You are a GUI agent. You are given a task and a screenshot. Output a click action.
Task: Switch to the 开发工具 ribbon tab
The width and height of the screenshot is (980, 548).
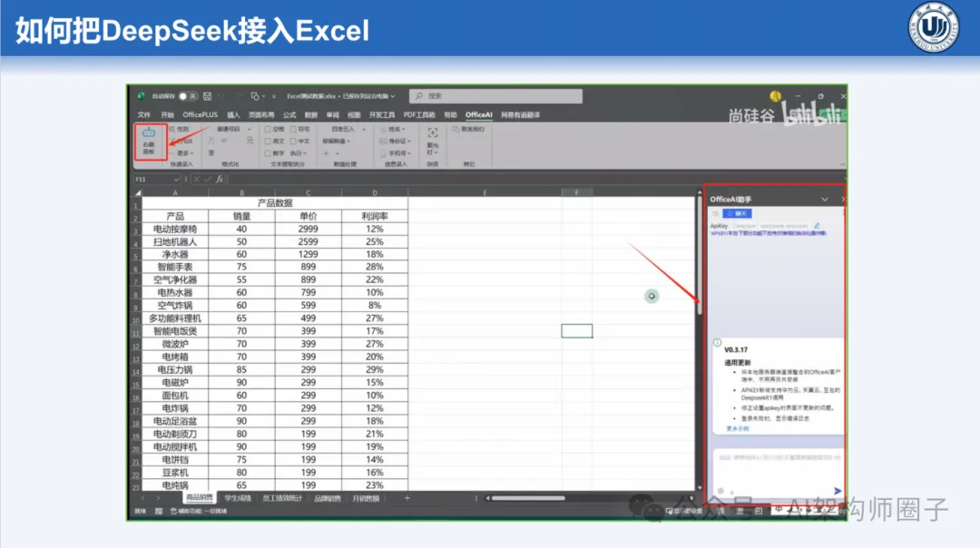click(x=382, y=115)
